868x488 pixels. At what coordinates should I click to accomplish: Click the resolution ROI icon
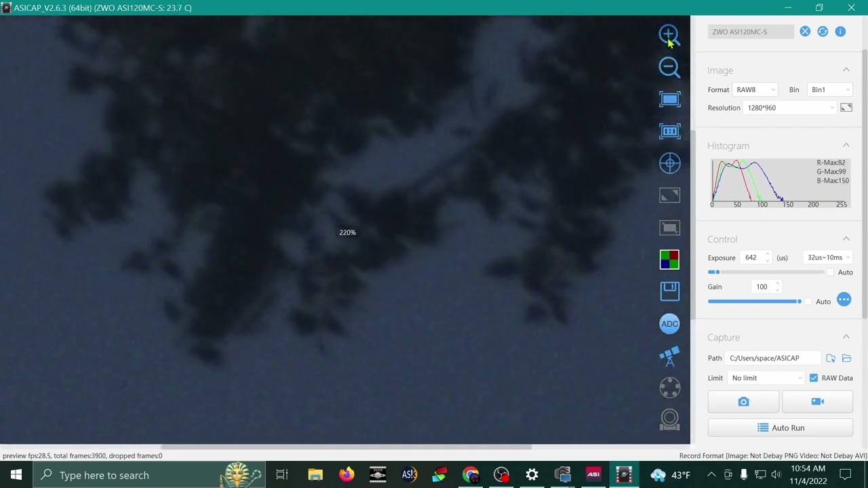point(846,107)
